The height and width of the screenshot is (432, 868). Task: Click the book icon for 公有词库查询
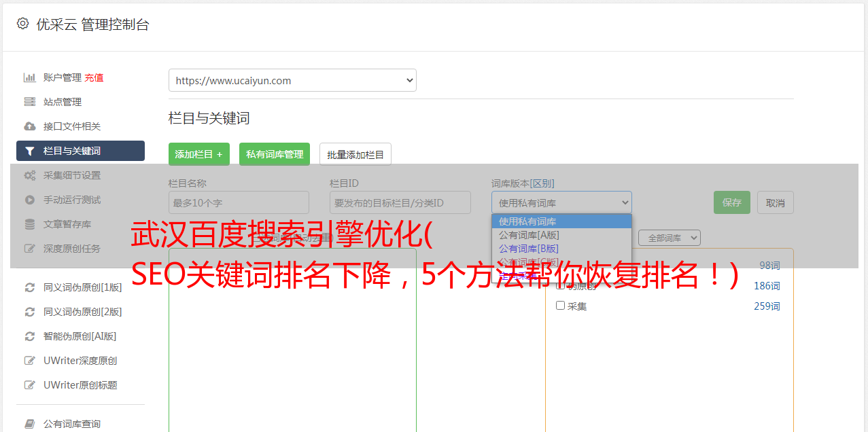click(30, 424)
